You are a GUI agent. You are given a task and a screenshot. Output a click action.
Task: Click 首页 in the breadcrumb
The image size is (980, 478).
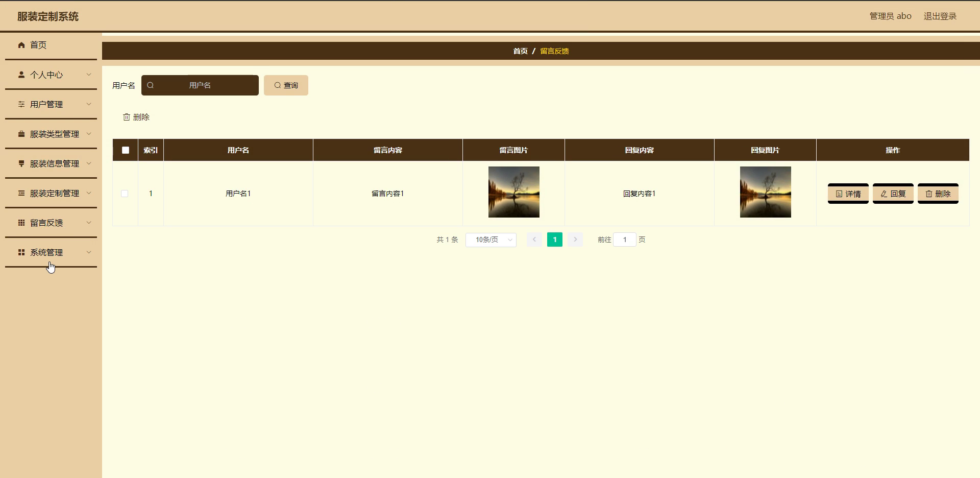(x=520, y=51)
